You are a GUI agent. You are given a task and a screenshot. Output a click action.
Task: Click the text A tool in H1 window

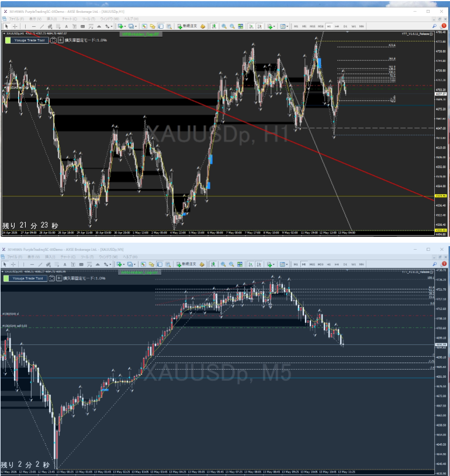point(66,26)
